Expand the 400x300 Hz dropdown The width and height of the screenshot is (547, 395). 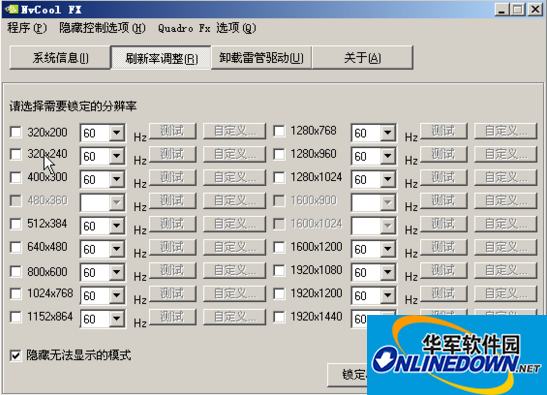click(x=117, y=179)
